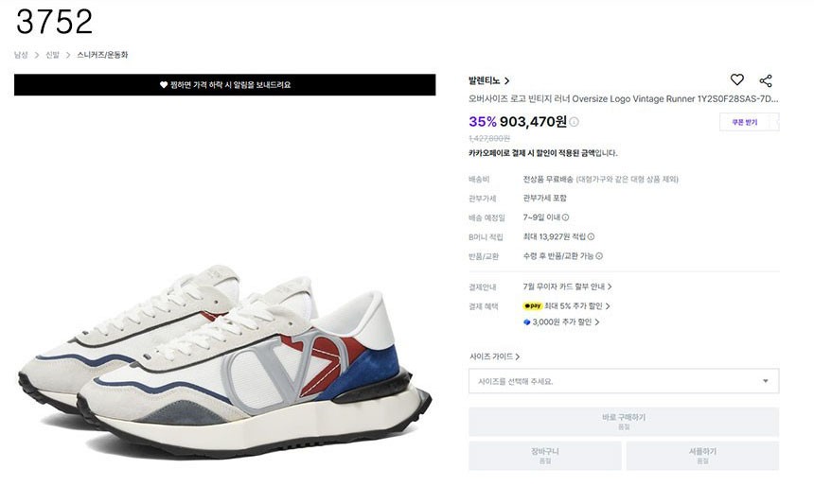Click the Kakao pay badge icon
Viewport: 814px width, 504px height.
533,306
